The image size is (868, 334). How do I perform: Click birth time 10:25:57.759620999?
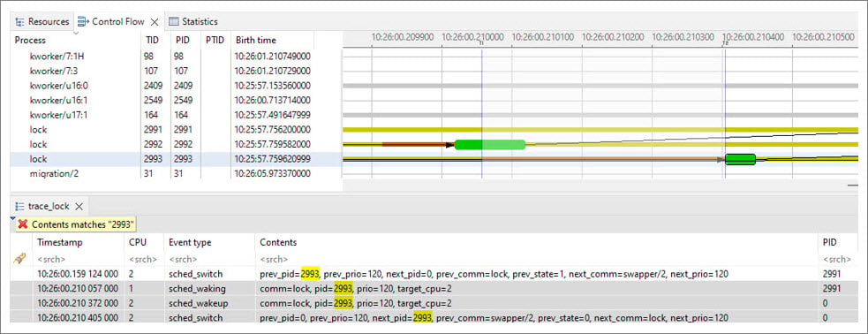click(x=272, y=159)
